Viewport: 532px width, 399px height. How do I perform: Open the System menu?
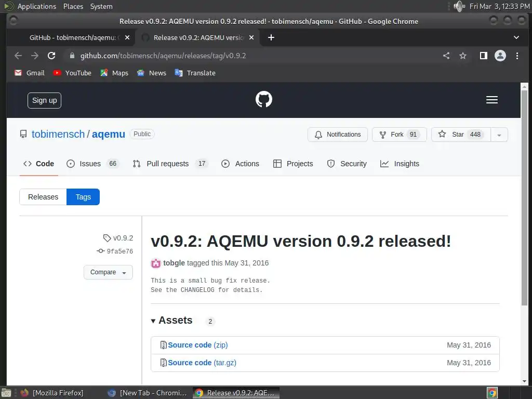point(101,6)
